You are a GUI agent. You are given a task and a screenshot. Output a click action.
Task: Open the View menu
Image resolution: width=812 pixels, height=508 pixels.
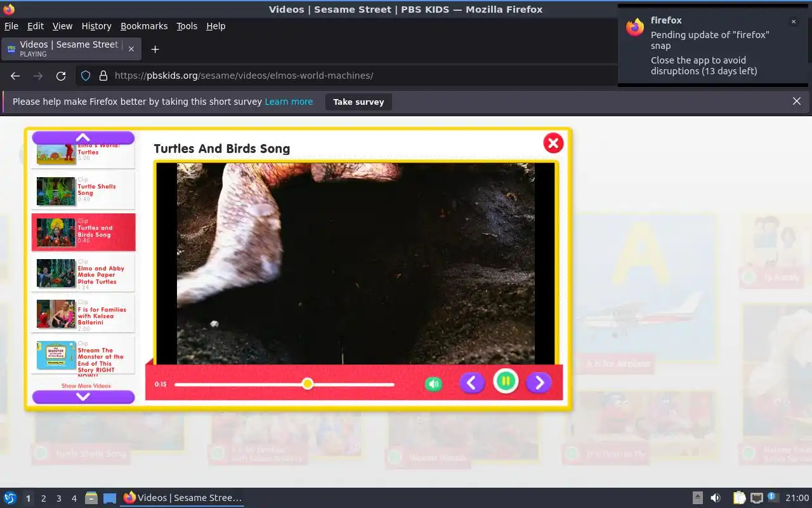pyautogui.click(x=62, y=26)
